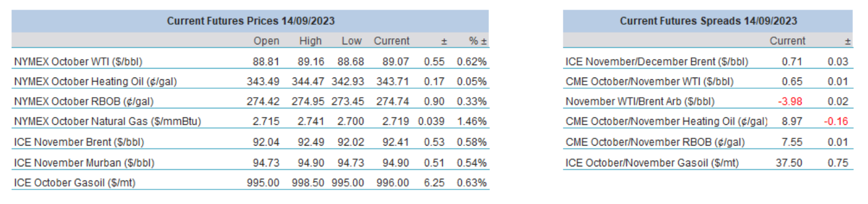Viewport: 868px width, 204px height.
Task: Click the Low column header
Action: click(350, 41)
